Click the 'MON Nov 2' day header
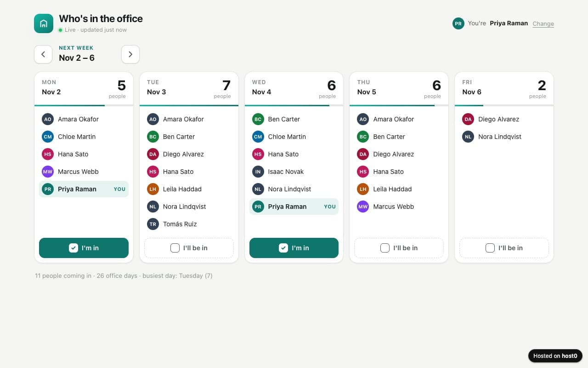 [51, 87]
